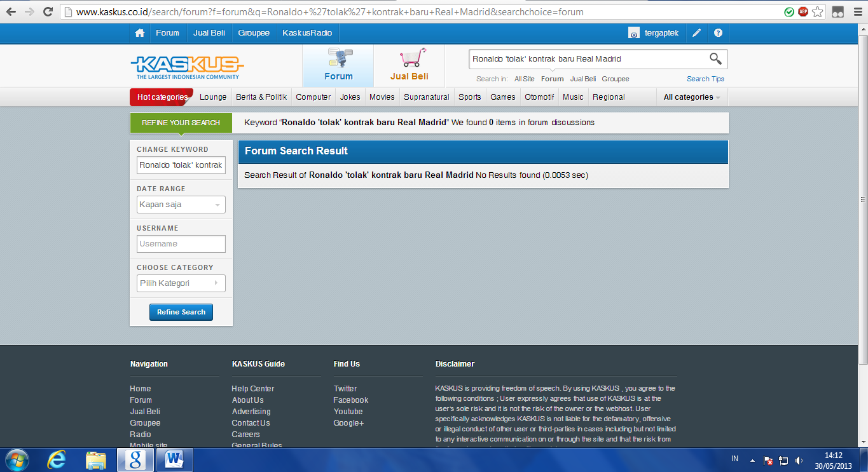The width and height of the screenshot is (868, 472).
Task: Click the browser address bar
Action: tap(420, 11)
